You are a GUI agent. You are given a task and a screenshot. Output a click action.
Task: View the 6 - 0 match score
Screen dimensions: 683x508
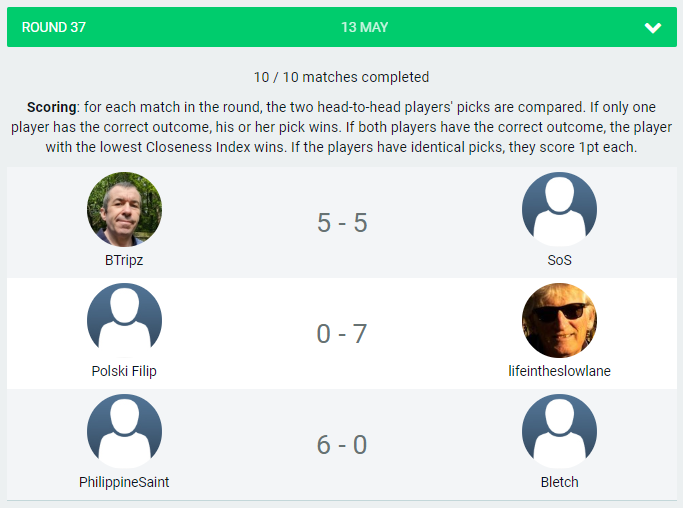(x=342, y=445)
